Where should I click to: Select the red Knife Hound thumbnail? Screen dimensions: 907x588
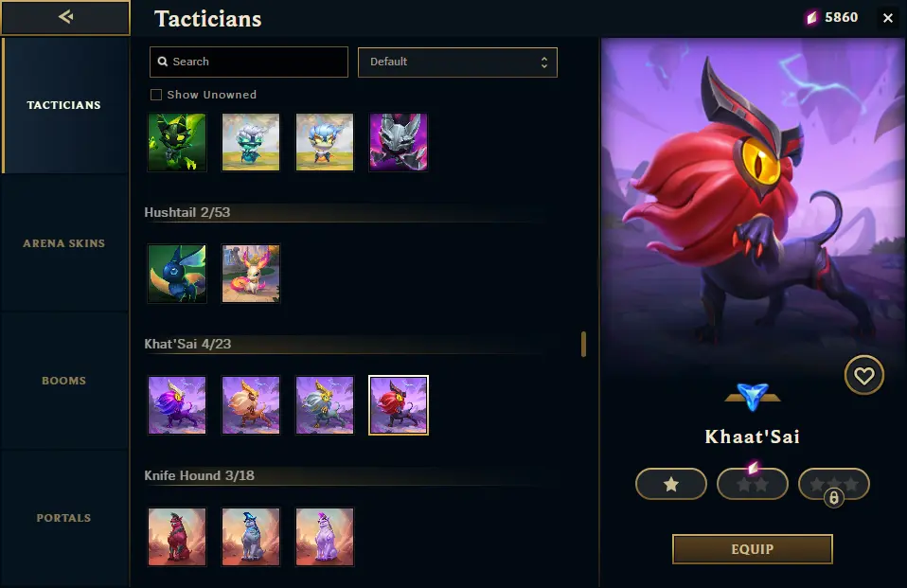177,537
